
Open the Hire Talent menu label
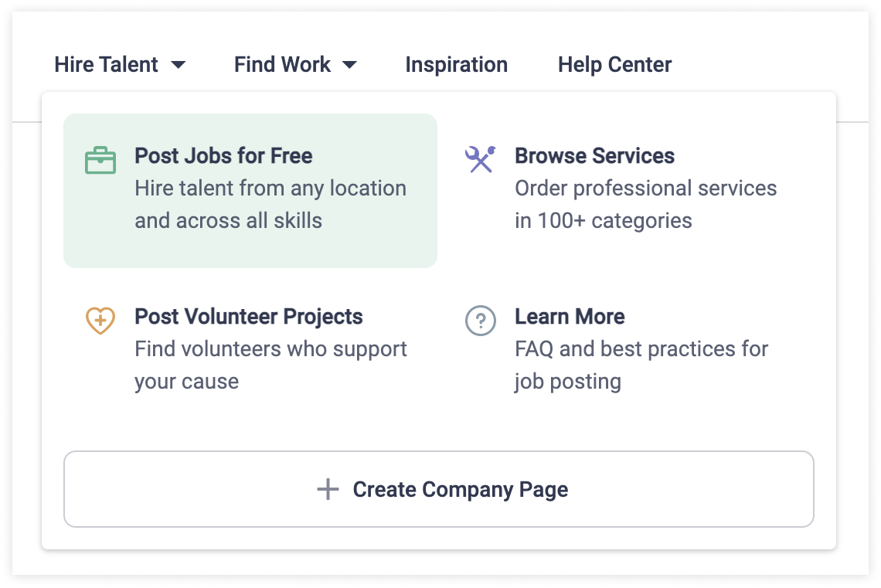coord(106,65)
